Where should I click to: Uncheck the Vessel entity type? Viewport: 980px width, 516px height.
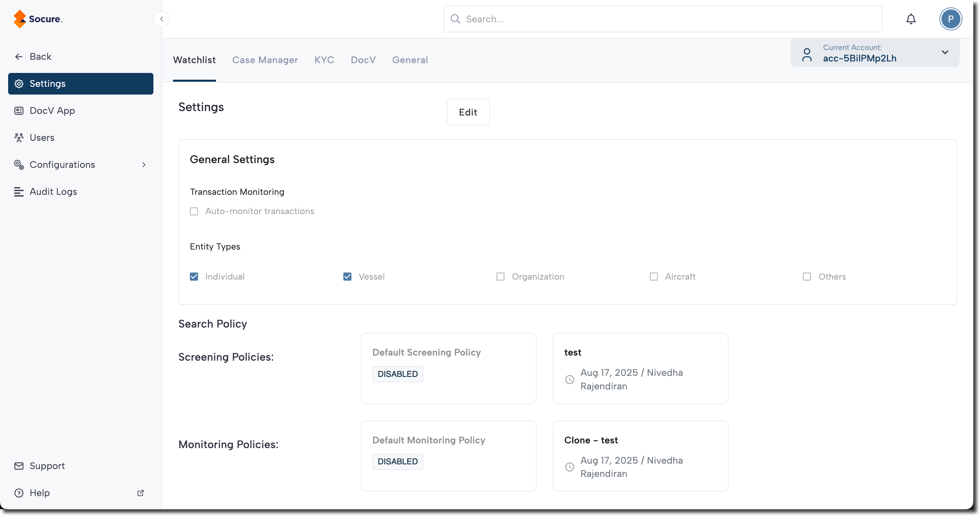(347, 277)
